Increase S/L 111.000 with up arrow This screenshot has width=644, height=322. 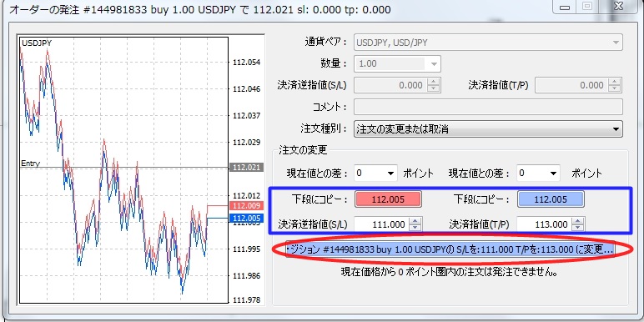point(415,221)
